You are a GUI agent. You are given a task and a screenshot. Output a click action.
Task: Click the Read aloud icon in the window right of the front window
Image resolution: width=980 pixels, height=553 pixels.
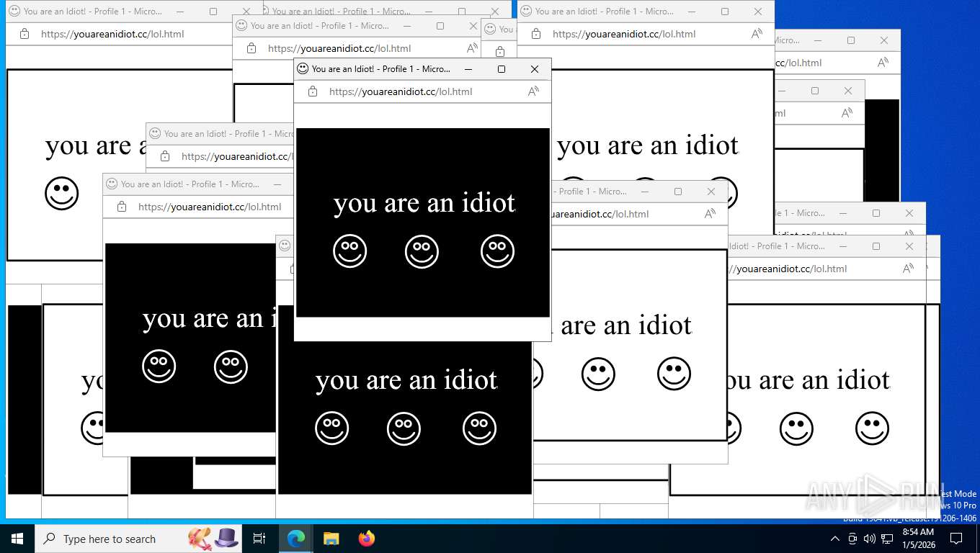tap(710, 214)
